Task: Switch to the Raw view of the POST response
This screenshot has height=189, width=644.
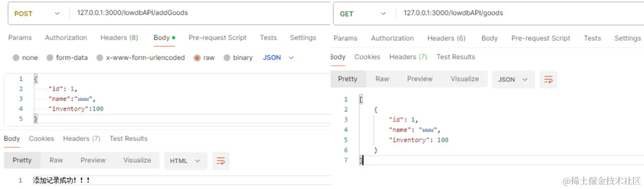Action: [x=56, y=160]
